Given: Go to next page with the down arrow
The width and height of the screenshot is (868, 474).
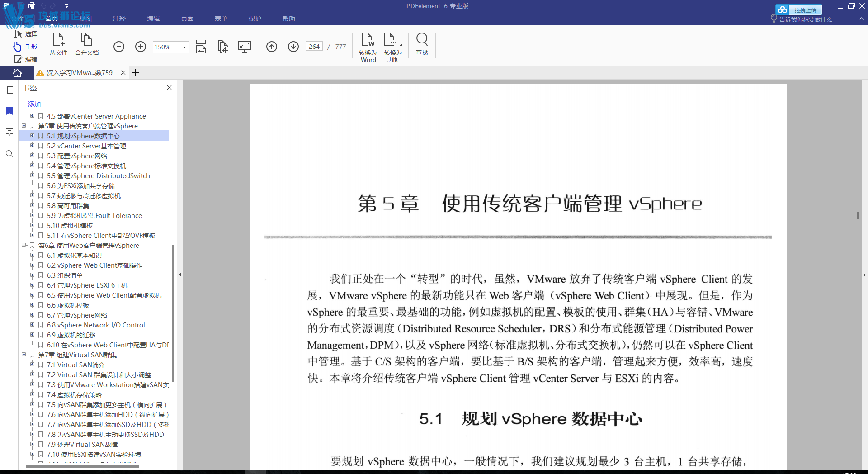Looking at the screenshot, I should coord(293,47).
